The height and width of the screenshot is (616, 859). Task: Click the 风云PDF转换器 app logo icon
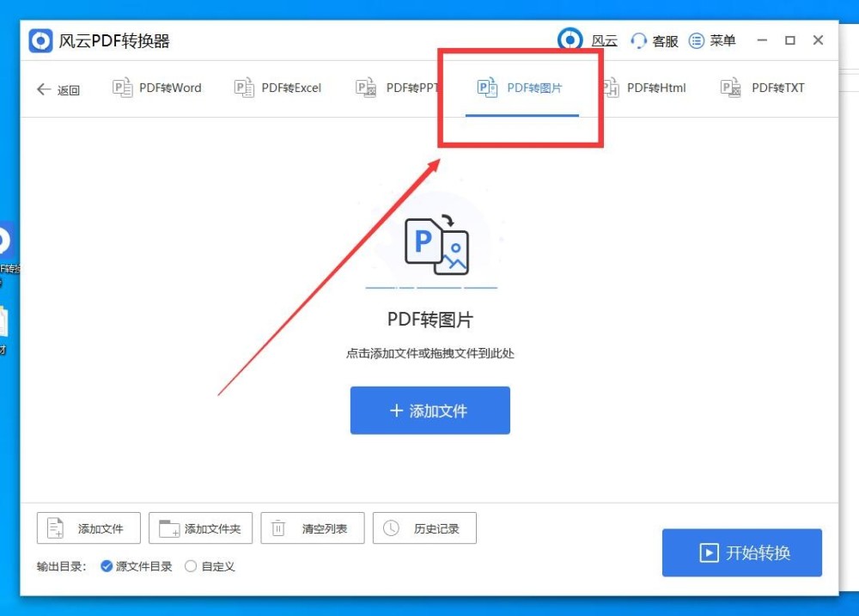click(40, 41)
